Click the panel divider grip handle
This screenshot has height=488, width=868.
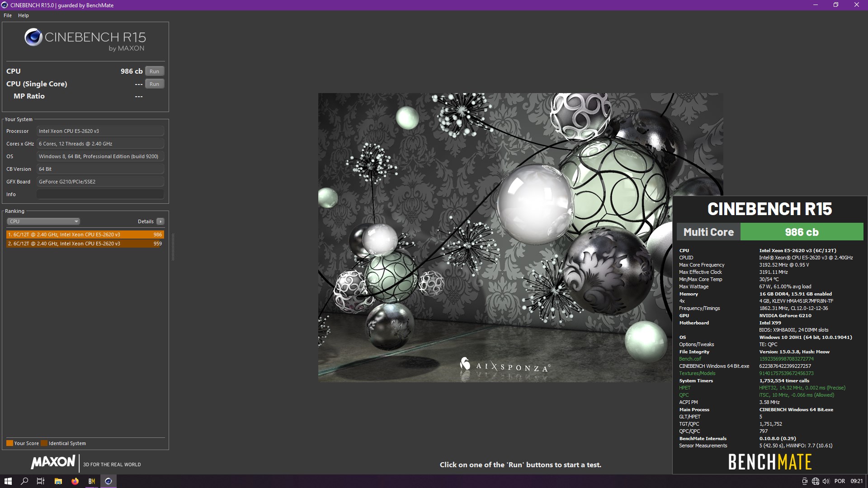(x=173, y=247)
